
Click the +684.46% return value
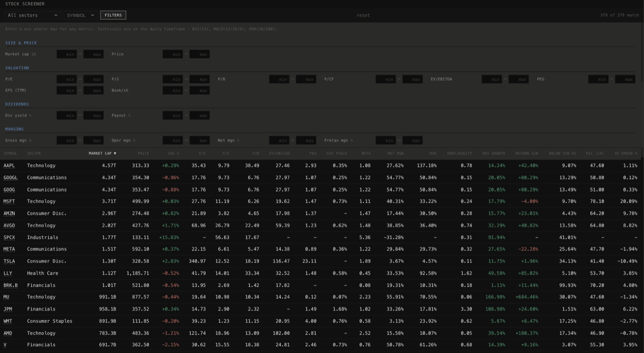(527, 297)
